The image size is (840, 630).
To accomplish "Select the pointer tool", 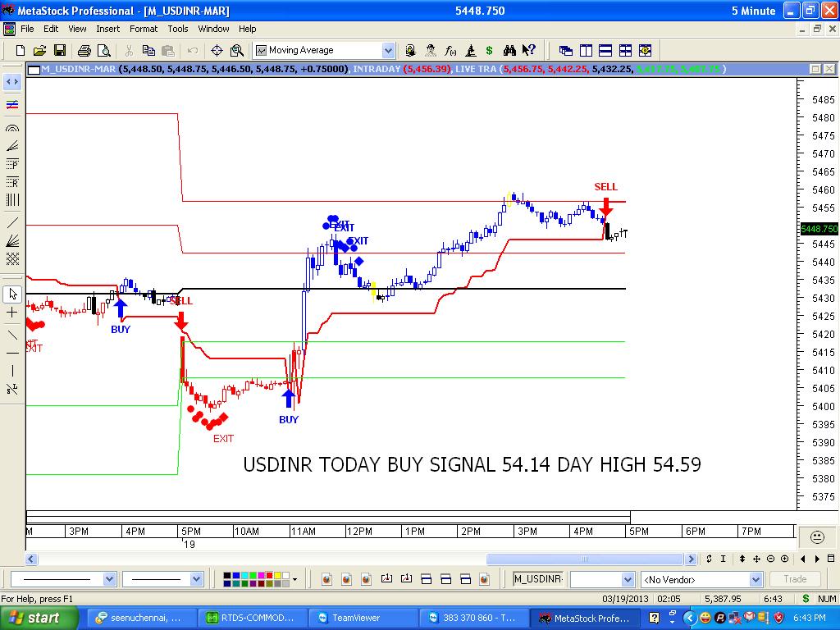I will click(x=11, y=293).
